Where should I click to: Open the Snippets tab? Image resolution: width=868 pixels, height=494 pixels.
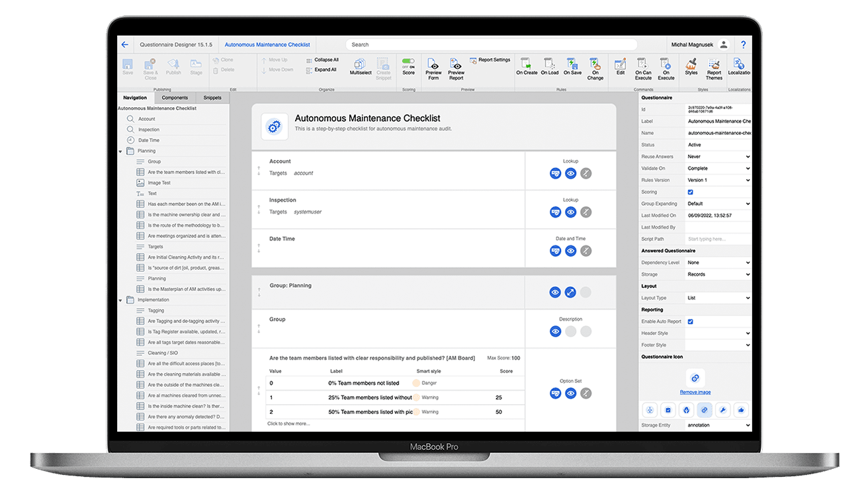pos(212,97)
